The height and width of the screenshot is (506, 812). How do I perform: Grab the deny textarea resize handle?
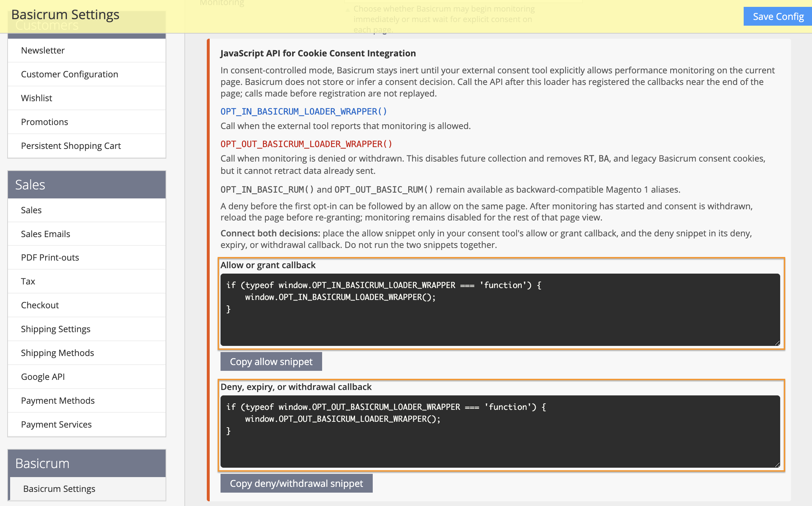(x=777, y=465)
